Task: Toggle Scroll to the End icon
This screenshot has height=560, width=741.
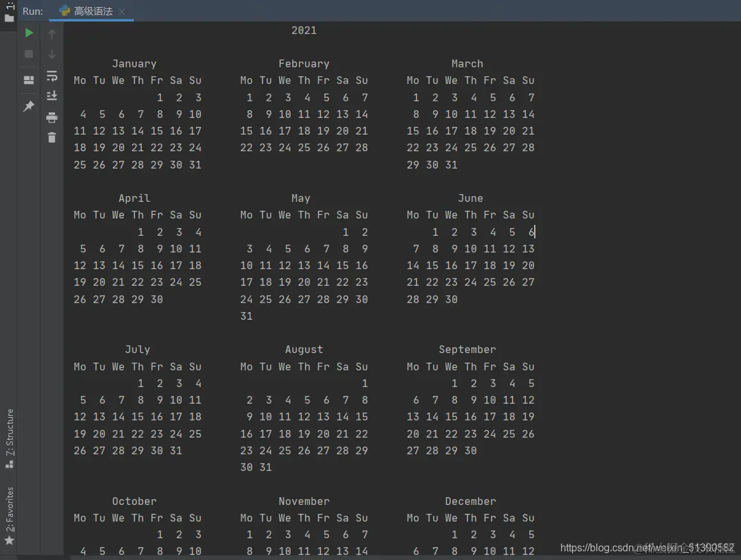Action: [x=52, y=96]
